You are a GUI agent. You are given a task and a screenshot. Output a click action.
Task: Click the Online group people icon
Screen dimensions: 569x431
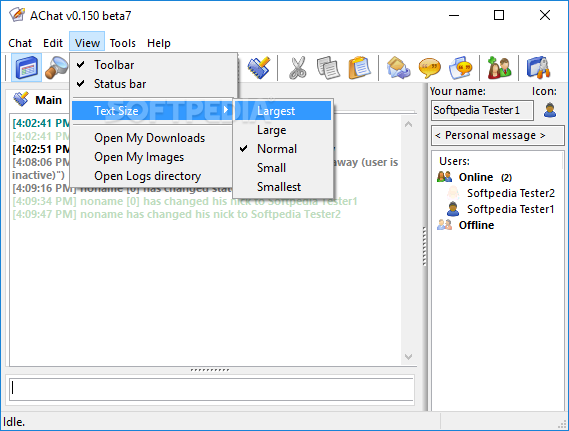pos(445,177)
